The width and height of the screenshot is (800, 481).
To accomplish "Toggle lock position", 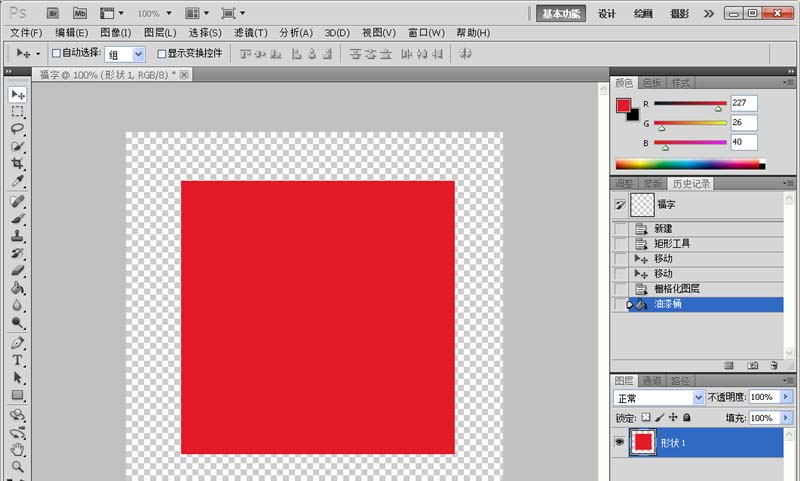I will click(673, 417).
